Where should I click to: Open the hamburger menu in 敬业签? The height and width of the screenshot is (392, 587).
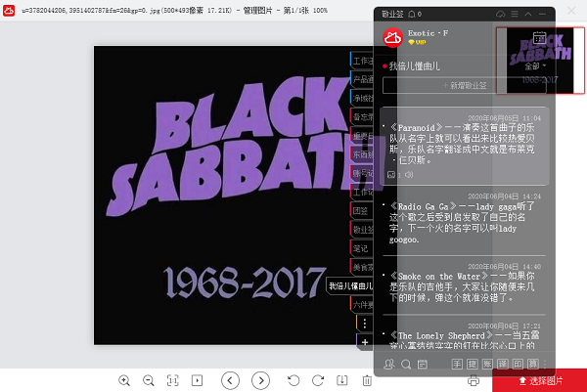[515, 15]
